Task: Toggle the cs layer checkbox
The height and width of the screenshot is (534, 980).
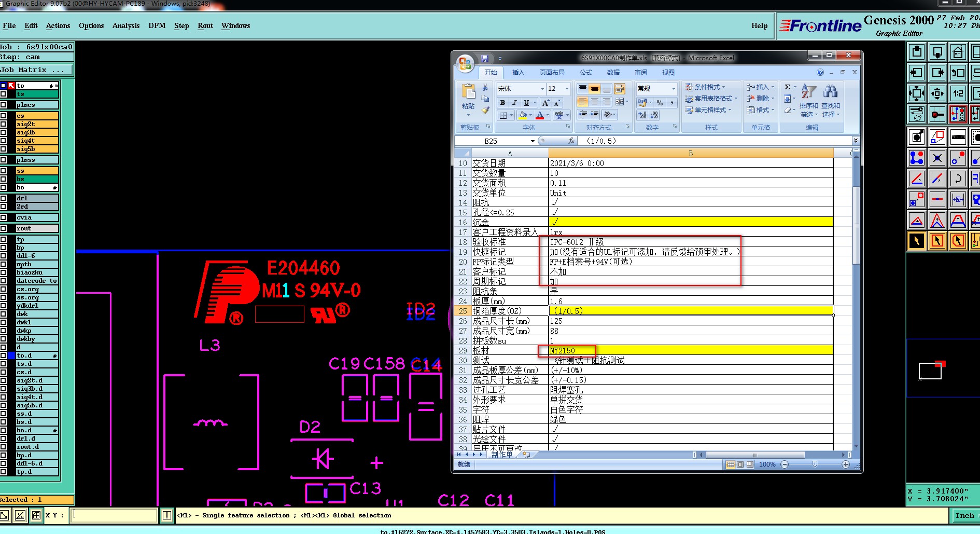Action: coord(4,116)
